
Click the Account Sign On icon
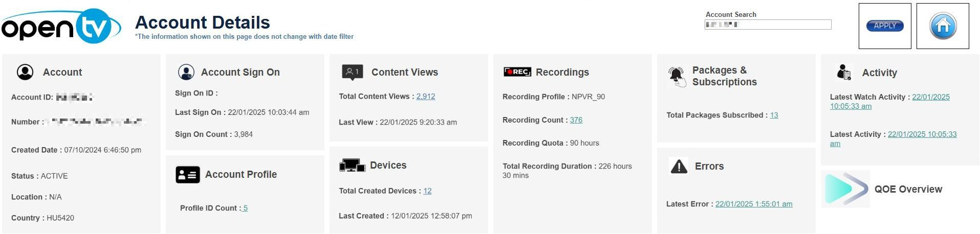186,72
